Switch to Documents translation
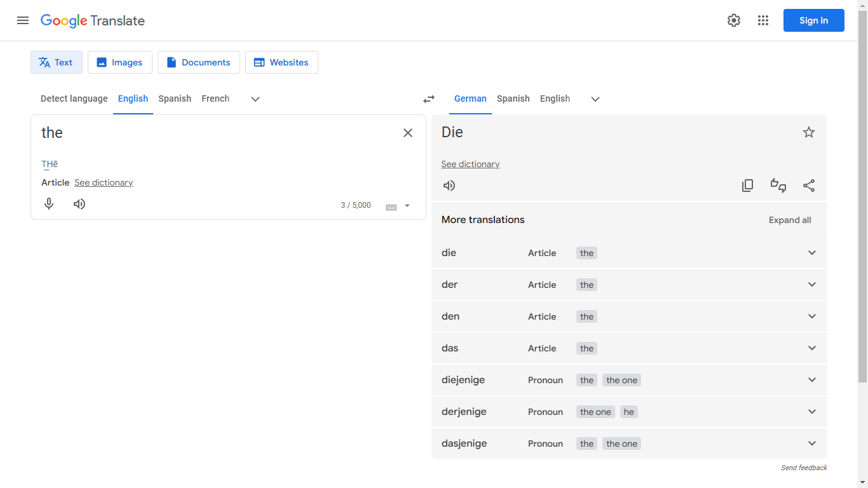The height and width of the screenshot is (488, 868). [x=199, y=62]
